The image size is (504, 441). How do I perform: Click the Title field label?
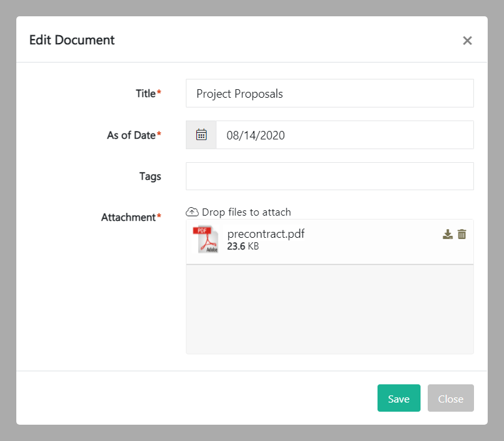click(145, 93)
